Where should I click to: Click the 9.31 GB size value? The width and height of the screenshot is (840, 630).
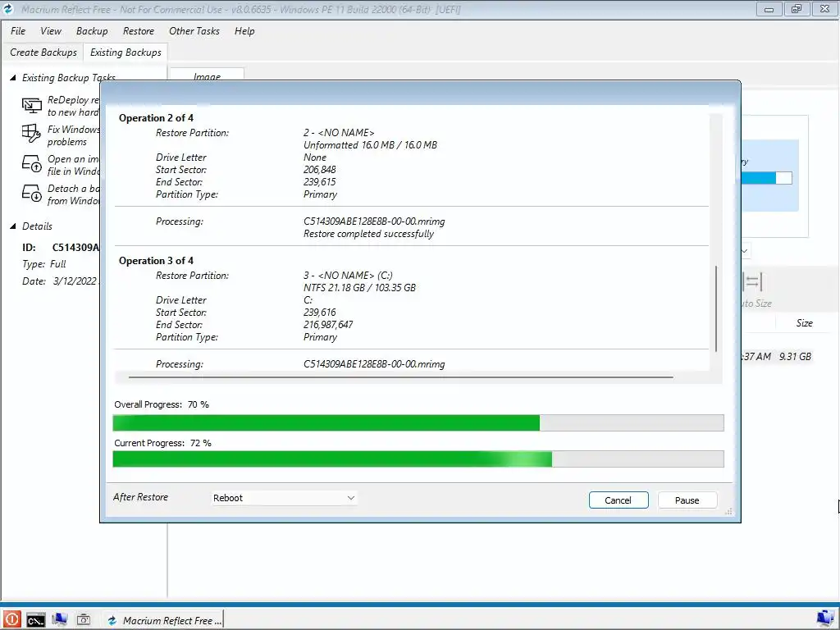coord(795,357)
